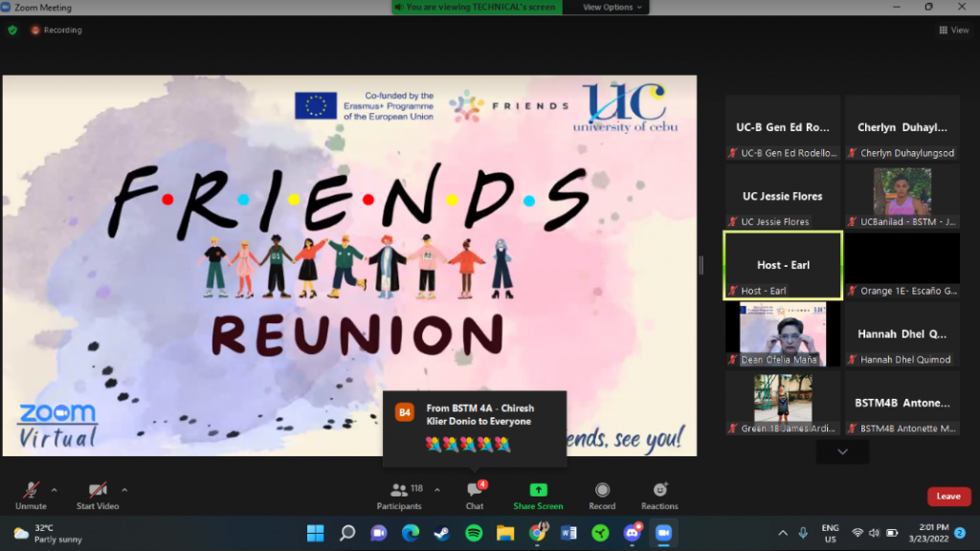This screenshot has width=980, height=551.
Task: Click sharing status banner for TECHNICAL's screen
Action: (477, 8)
